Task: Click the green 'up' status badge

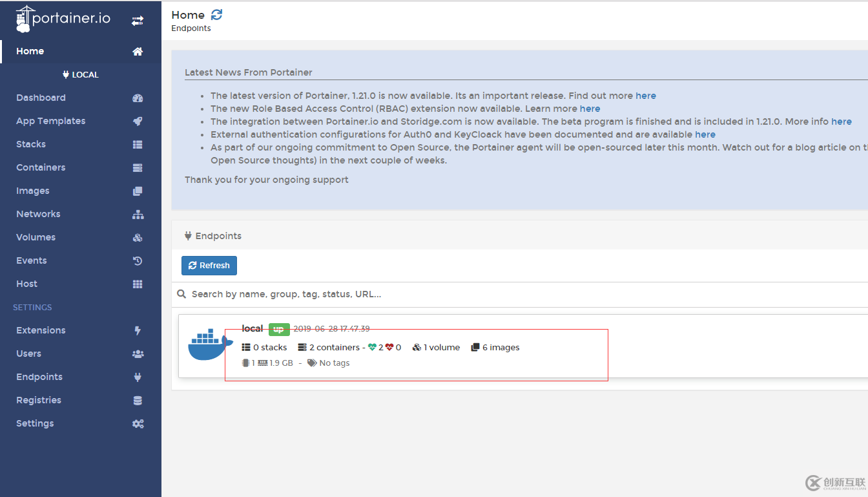Action: [279, 329]
